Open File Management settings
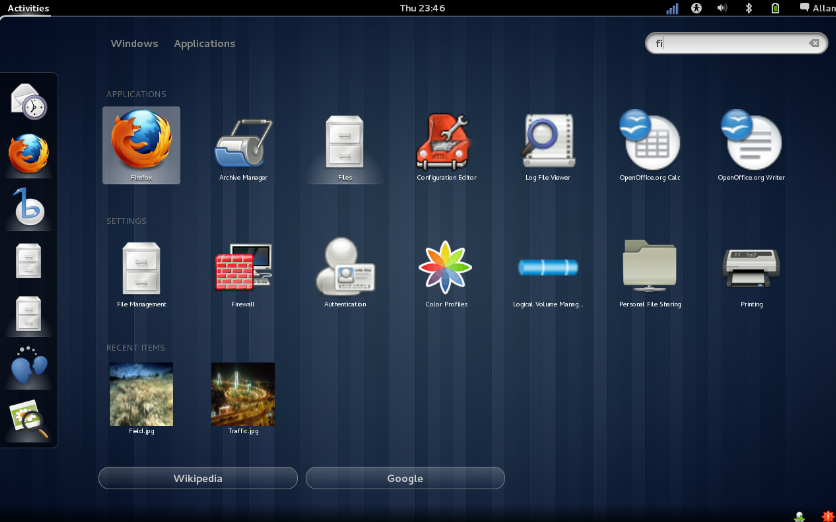The width and height of the screenshot is (836, 522). (141, 272)
